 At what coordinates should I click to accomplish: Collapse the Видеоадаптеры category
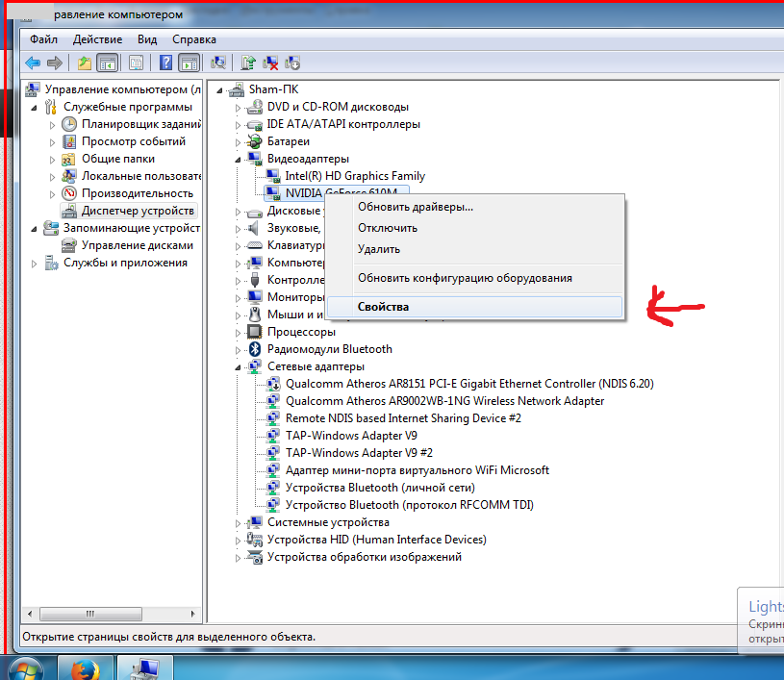coord(239,159)
